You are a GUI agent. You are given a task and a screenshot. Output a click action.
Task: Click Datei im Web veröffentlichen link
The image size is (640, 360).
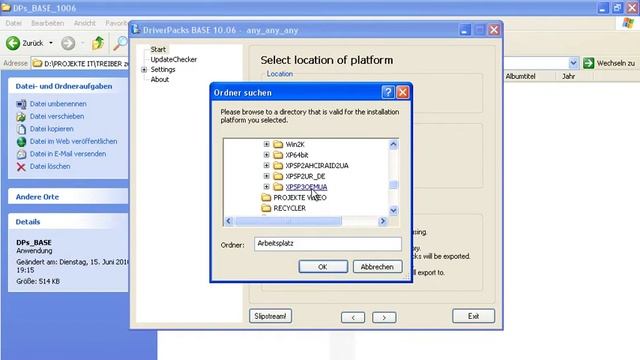pos(73,142)
